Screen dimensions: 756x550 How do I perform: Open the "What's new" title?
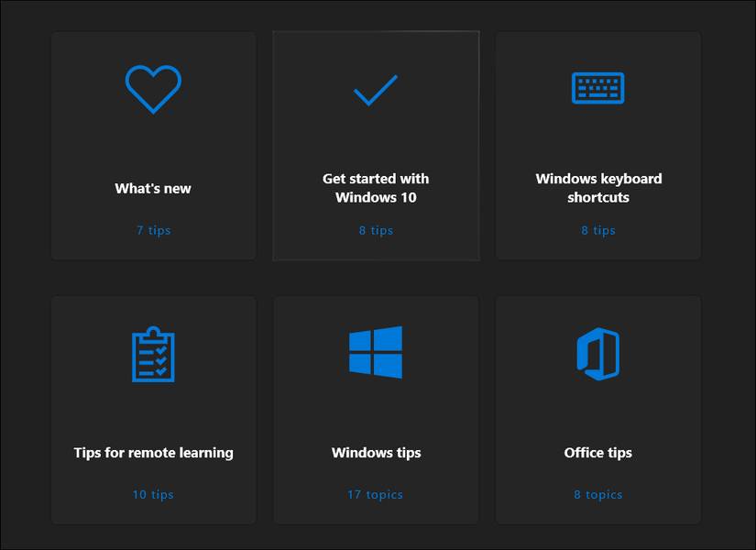tap(153, 188)
